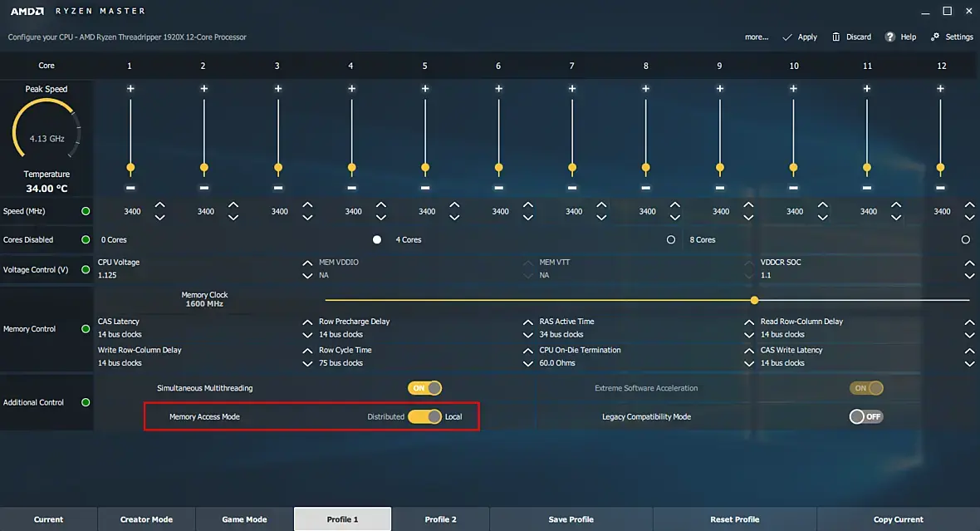Select the 4 Cores disabled radio button

pos(670,239)
